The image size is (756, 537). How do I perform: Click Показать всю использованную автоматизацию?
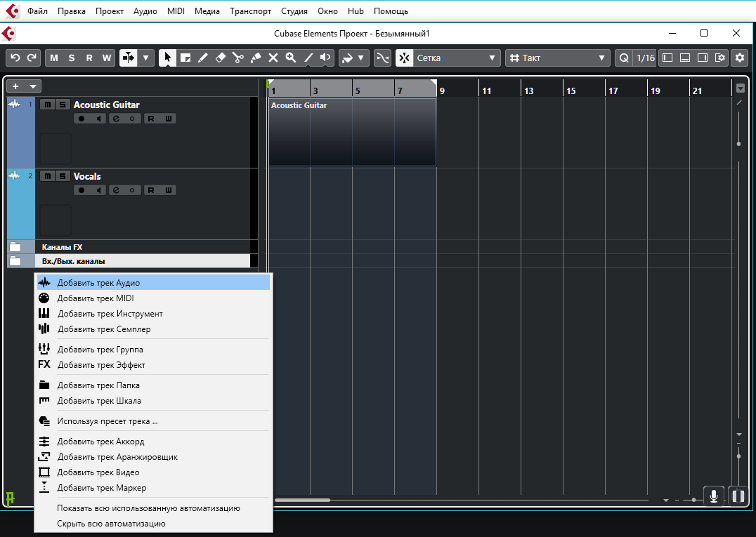[x=148, y=508]
